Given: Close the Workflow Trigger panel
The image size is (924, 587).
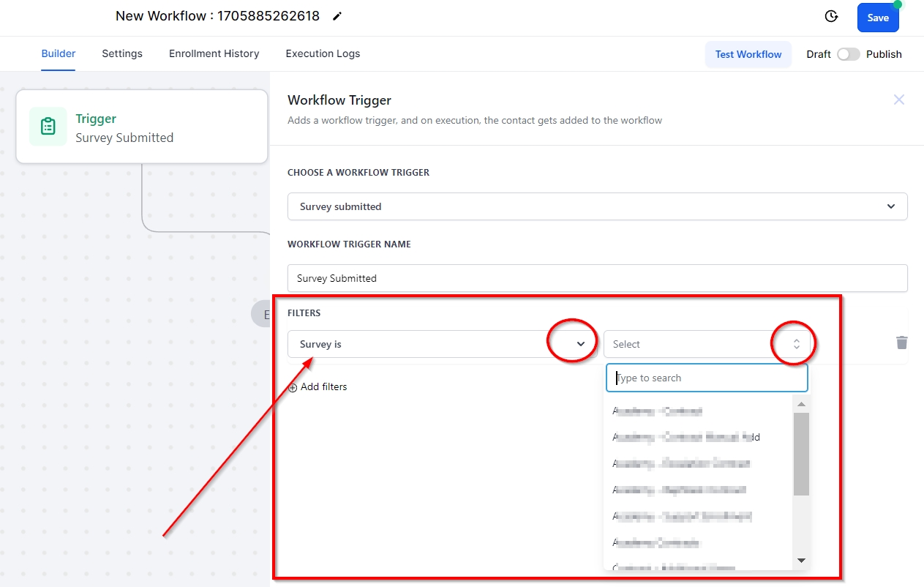Looking at the screenshot, I should click(x=899, y=100).
